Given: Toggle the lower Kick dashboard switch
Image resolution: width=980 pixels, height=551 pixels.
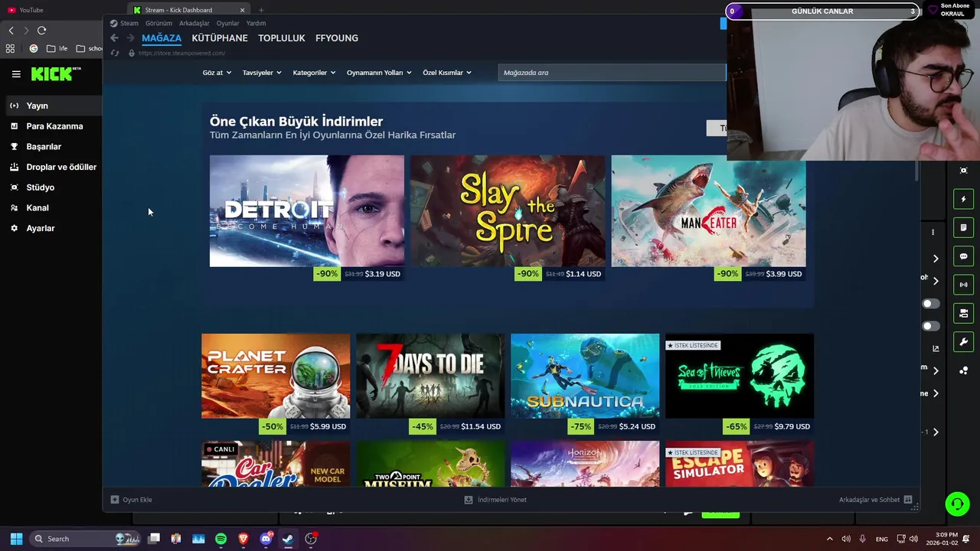Looking at the screenshot, I should [x=931, y=326].
